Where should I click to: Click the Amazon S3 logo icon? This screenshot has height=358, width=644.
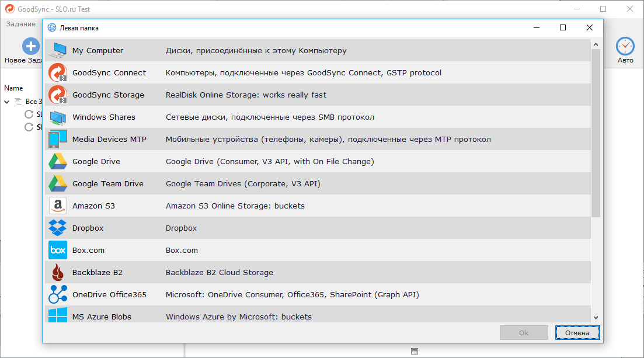[57, 206]
